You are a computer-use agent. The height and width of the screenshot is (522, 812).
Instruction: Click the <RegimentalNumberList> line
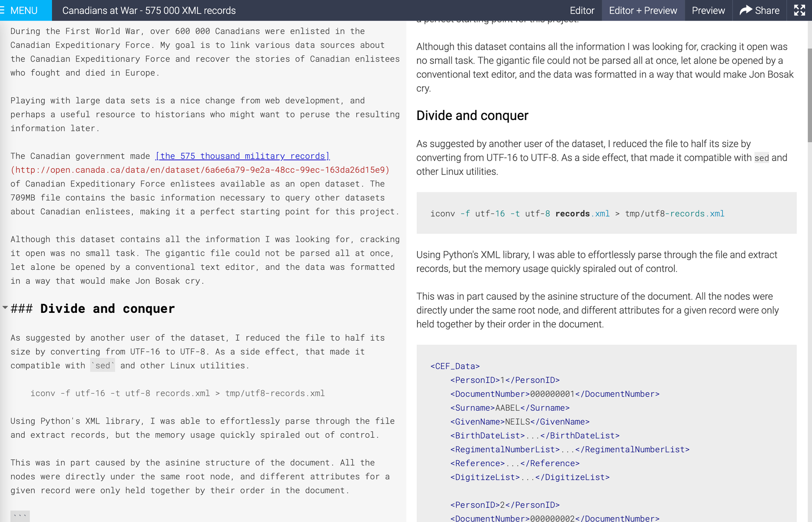pos(570,449)
